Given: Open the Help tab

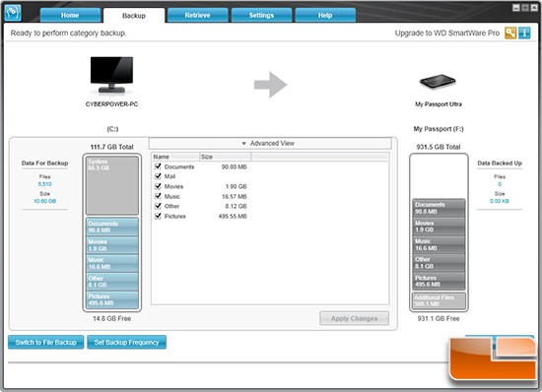Looking at the screenshot, I should (x=325, y=15).
